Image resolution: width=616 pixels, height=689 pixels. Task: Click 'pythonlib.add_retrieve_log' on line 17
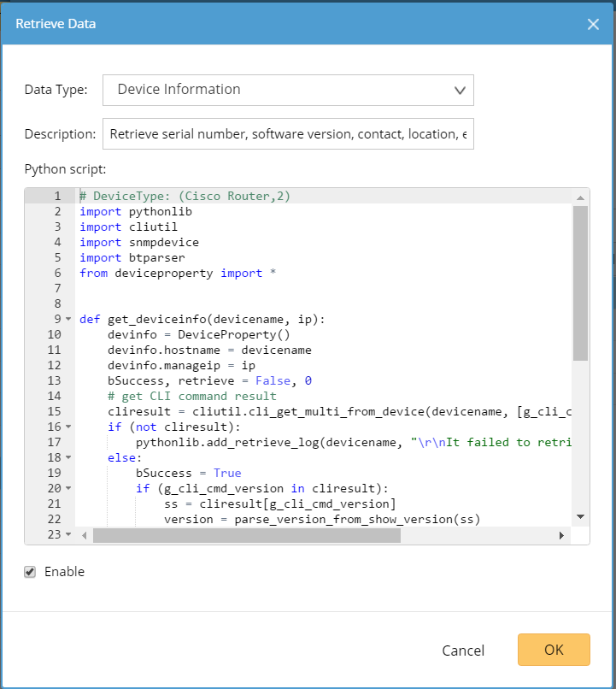pos(354,442)
